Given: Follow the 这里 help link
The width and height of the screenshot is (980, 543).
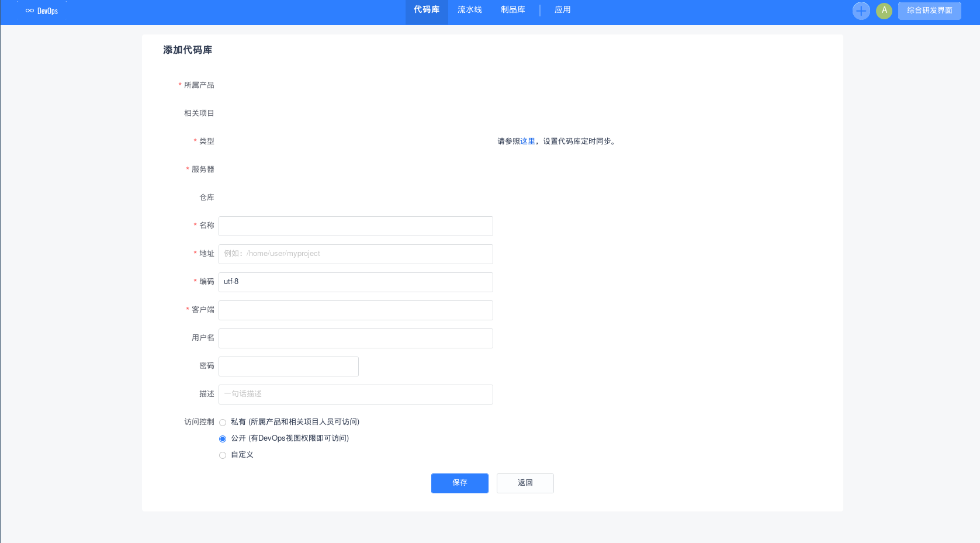Looking at the screenshot, I should click(528, 141).
